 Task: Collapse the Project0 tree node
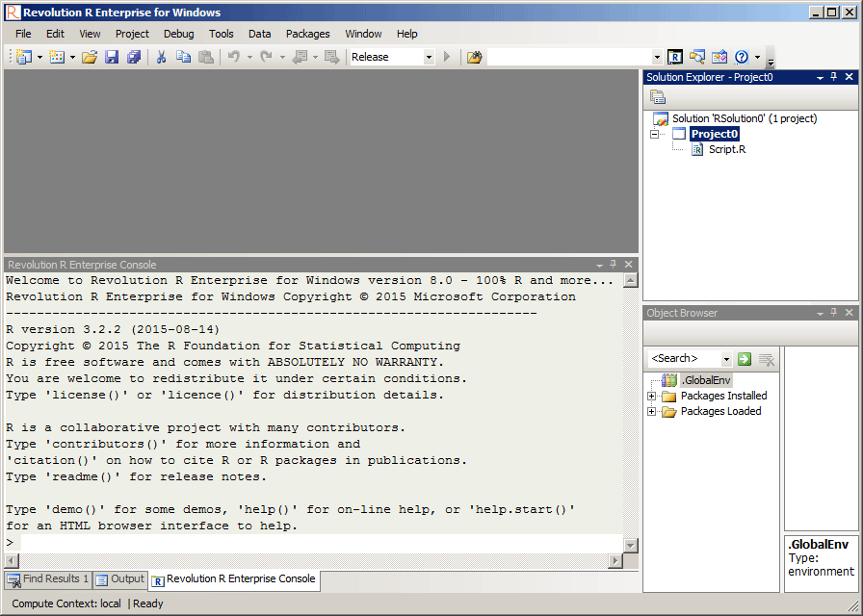tap(654, 134)
